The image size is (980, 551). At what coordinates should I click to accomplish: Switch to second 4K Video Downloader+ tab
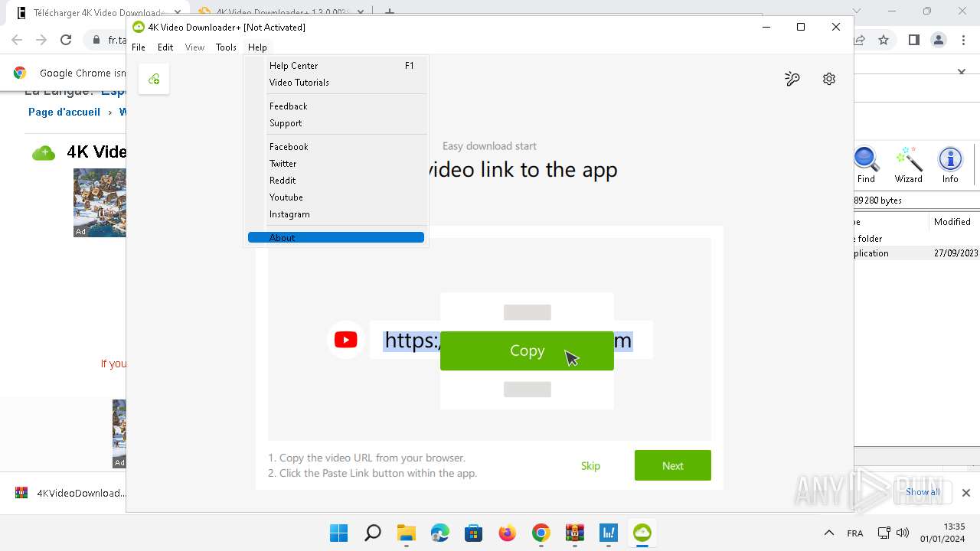pos(280,13)
